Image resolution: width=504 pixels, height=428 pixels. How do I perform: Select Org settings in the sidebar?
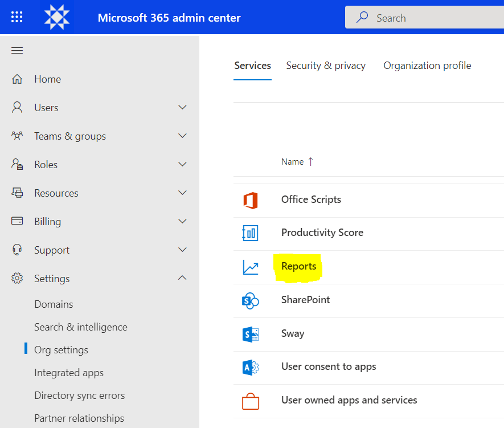click(x=61, y=350)
